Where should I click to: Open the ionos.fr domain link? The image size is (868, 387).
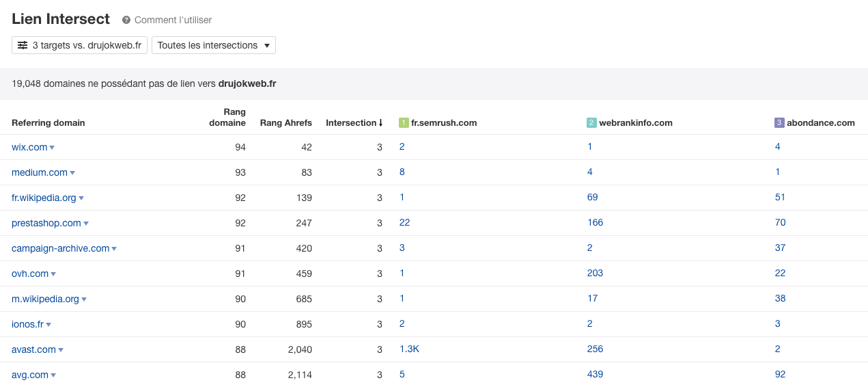click(27, 324)
